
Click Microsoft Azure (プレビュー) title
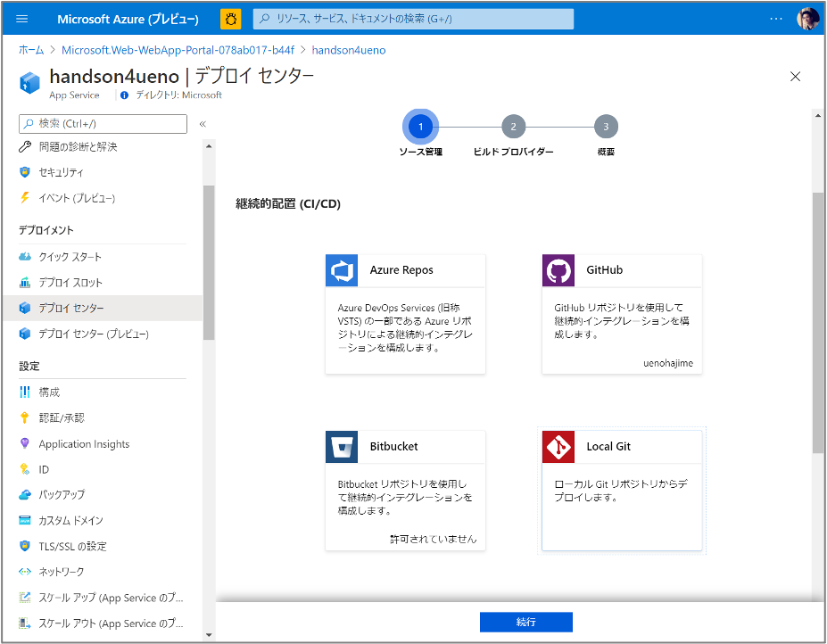click(128, 20)
